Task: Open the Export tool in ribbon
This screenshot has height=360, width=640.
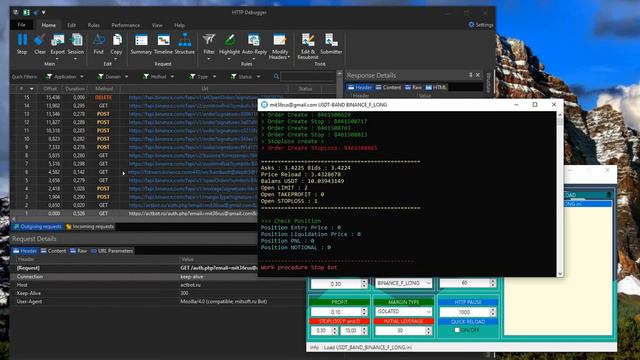Action: [x=58, y=44]
